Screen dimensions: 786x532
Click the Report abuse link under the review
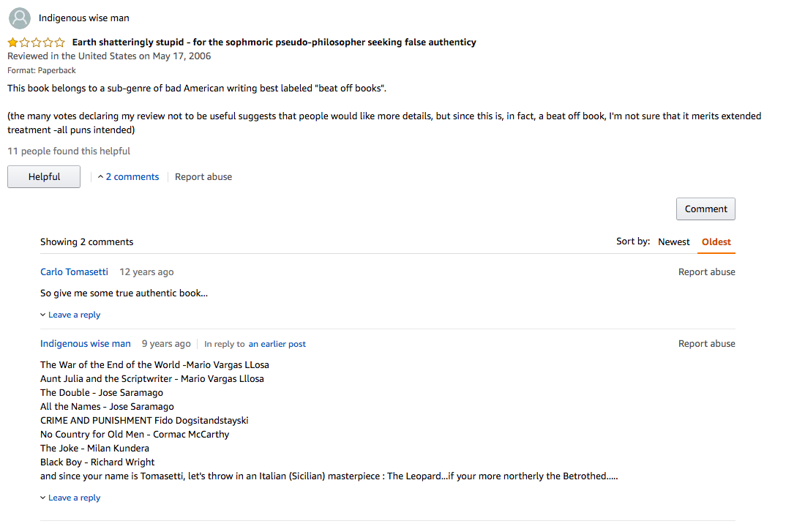point(203,176)
